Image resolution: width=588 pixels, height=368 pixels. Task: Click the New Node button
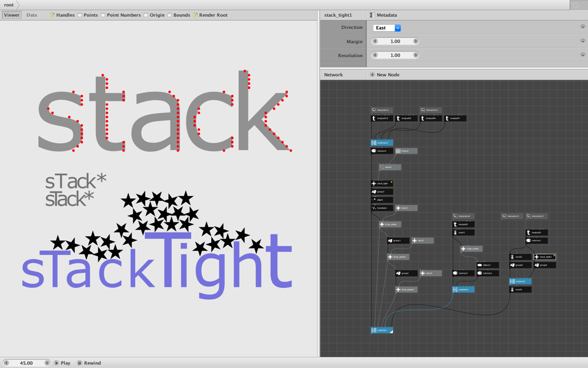385,75
